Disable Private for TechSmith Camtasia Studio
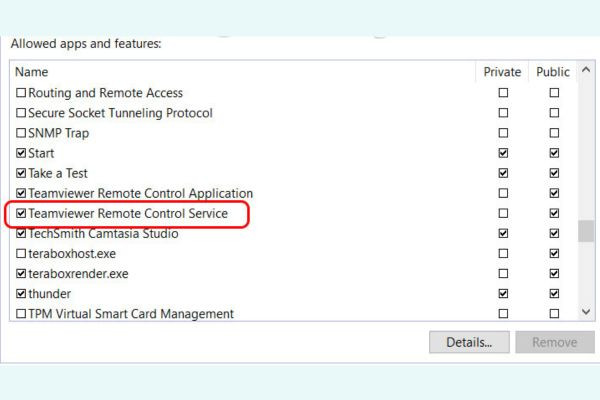 503,233
